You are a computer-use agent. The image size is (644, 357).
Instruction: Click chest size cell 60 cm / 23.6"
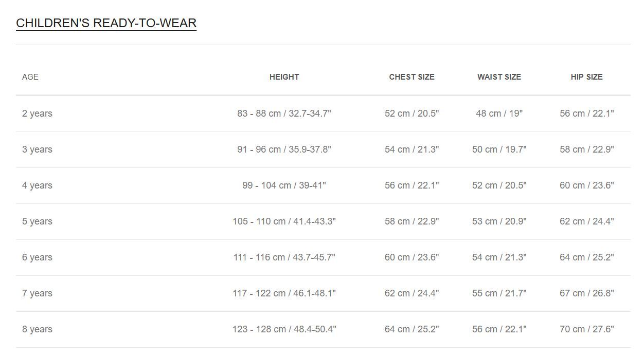[x=412, y=257]
